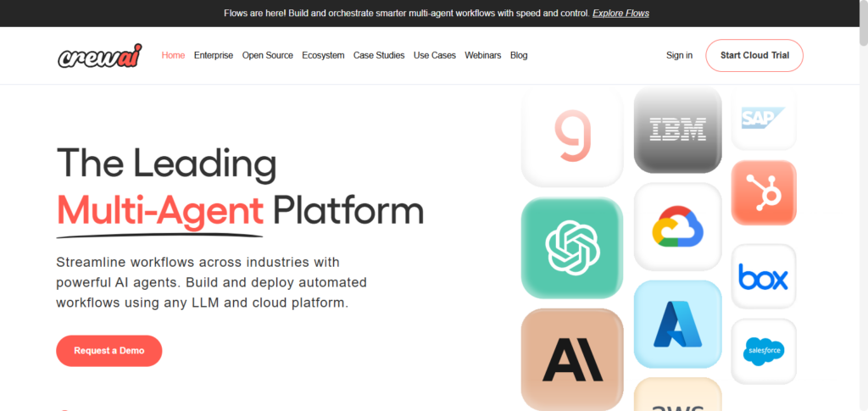Select the OpenAI ChatGPT logo tile
Viewport: 868px width, 411px height.
572,247
